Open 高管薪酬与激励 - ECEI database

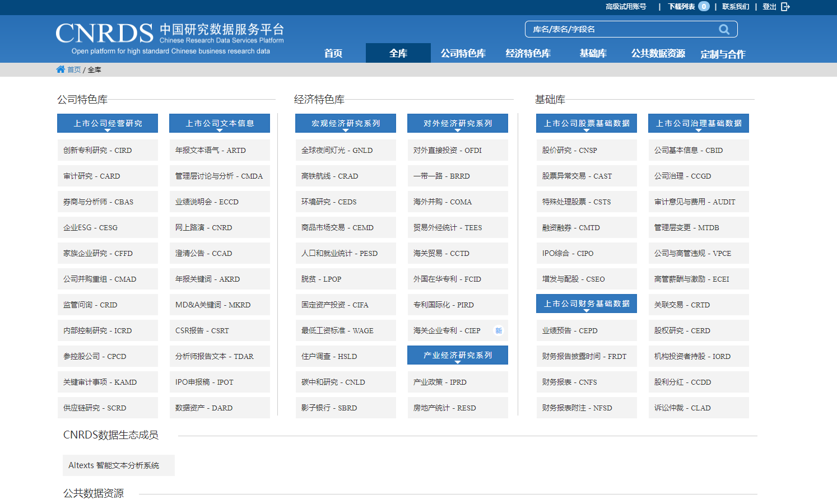click(699, 279)
